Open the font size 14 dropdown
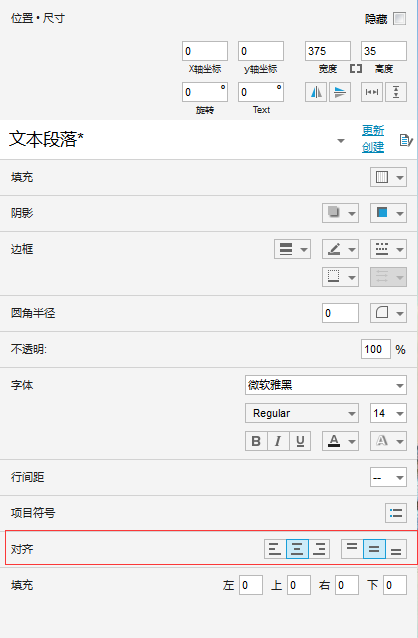418x638 pixels. [388, 413]
